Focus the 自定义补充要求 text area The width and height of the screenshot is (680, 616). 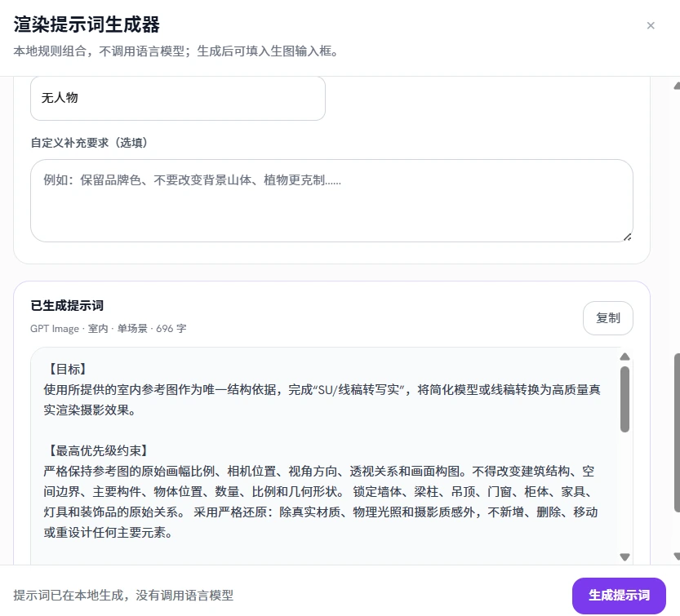pos(331,201)
